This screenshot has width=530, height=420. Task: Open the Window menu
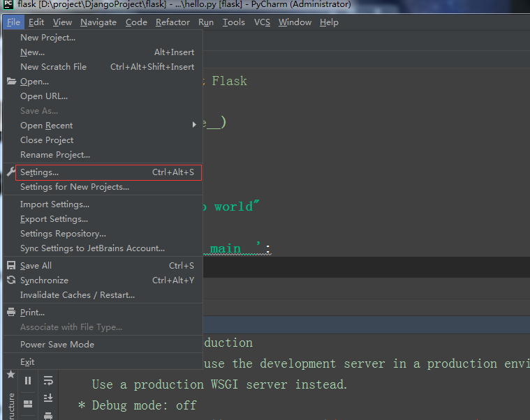pos(295,22)
